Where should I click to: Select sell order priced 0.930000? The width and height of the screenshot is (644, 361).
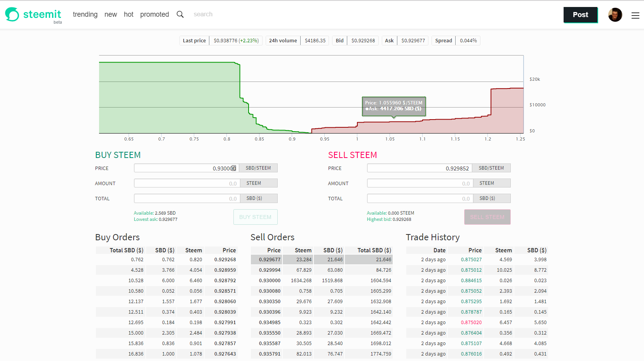tap(322, 281)
